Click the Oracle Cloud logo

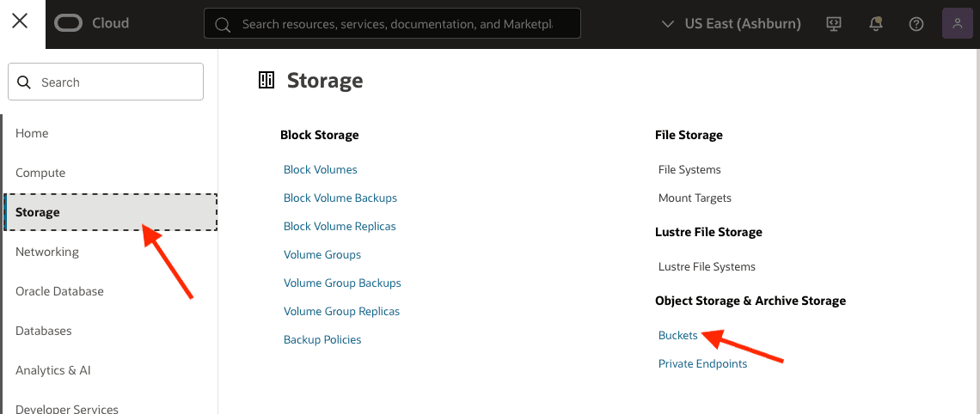[x=91, y=23]
